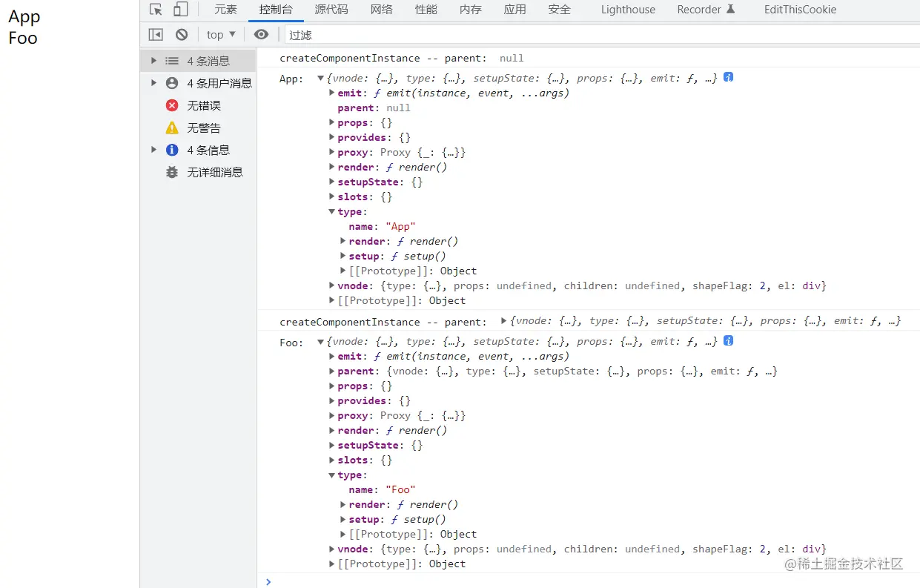920x588 pixels.
Task: Click the yellow warning icon in the sidebar
Action: (x=172, y=128)
